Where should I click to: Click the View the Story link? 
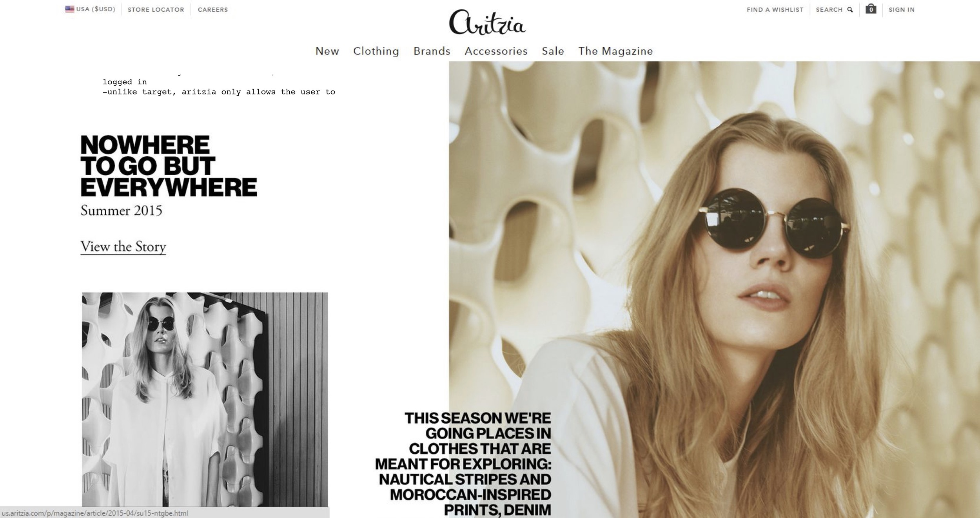pos(123,247)
